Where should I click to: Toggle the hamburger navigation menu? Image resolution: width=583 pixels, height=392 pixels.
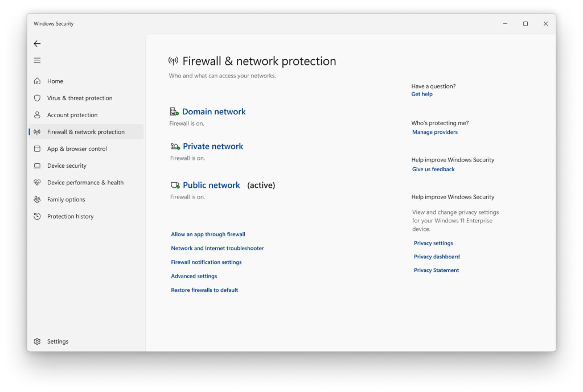point(37,60)
